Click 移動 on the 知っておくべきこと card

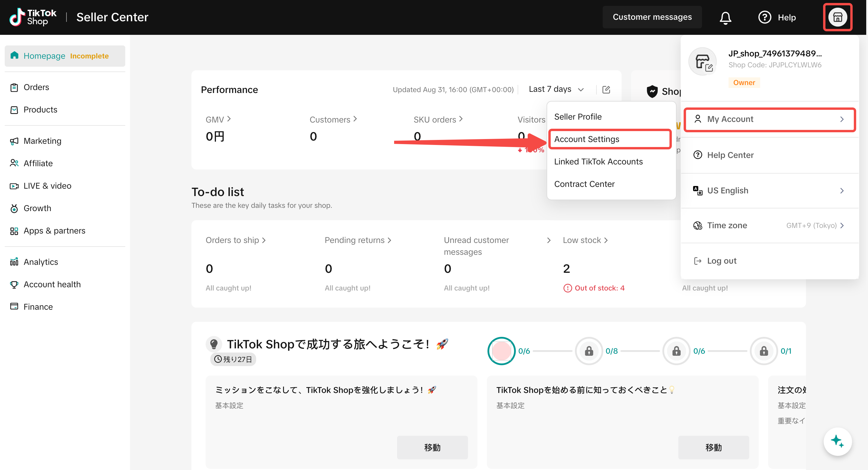point(713,448)
